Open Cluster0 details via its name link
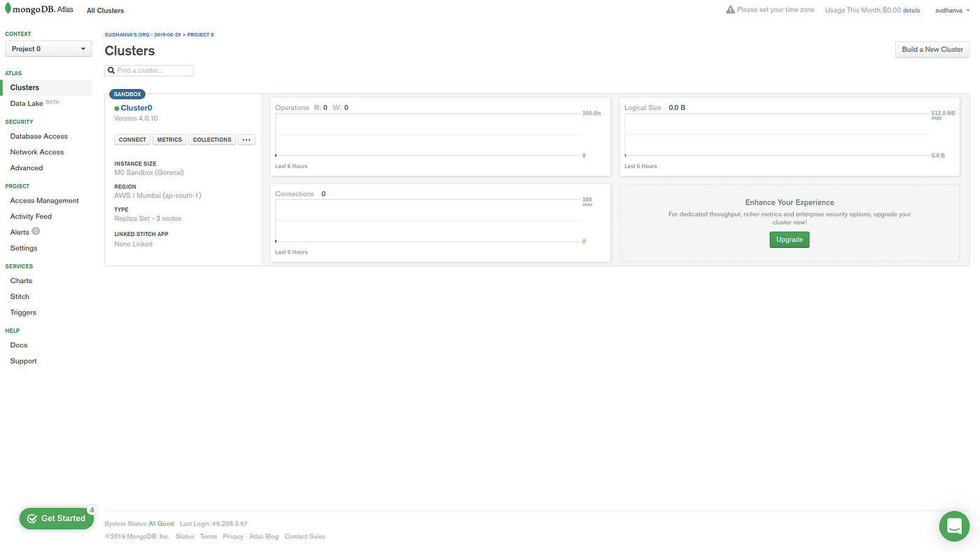980x552 pixels. (137, 107)
